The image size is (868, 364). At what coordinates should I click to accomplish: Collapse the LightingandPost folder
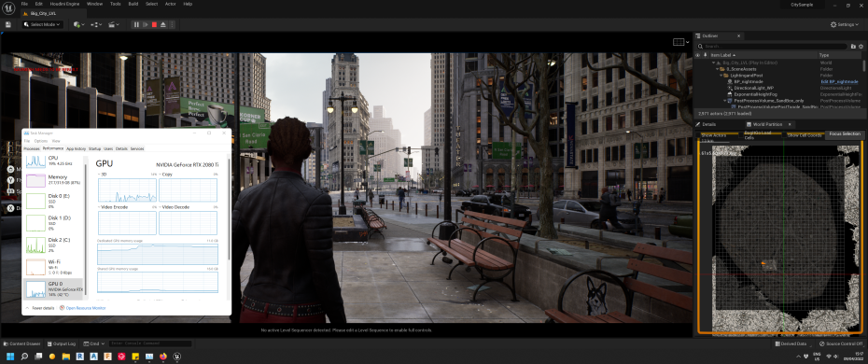point(721,76)
